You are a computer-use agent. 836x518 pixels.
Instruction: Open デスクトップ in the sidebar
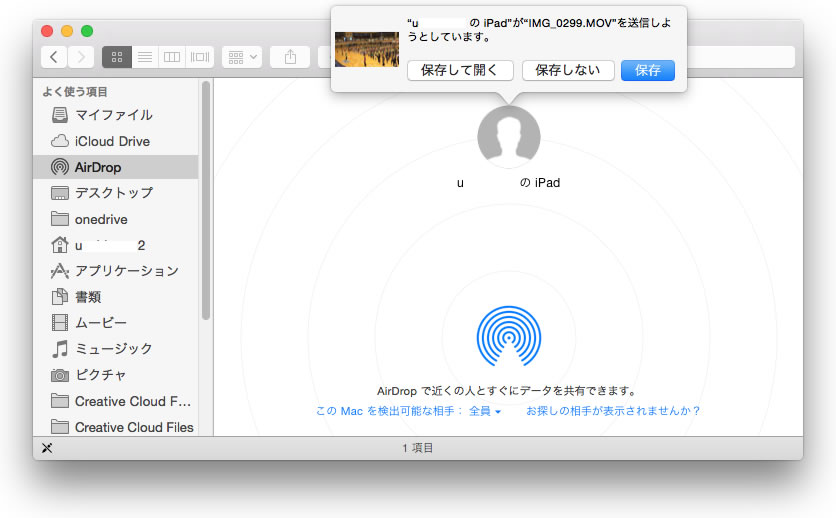coord(116,193)
